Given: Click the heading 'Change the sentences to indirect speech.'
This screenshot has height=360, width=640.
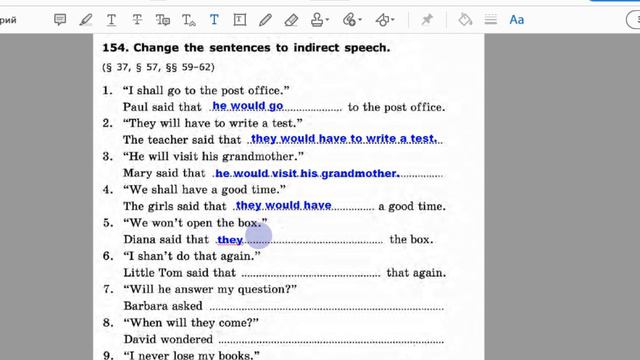Looking at the screenshot, I should coord(262,48).
